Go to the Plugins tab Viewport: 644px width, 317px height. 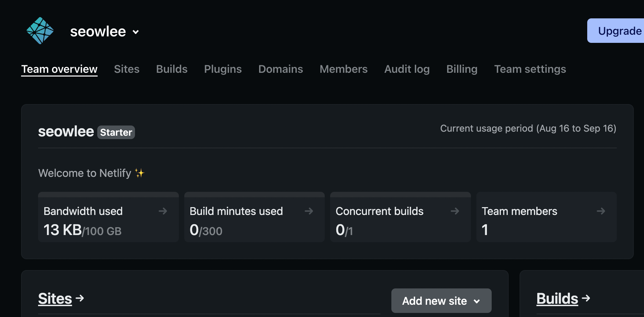point(223,69)
